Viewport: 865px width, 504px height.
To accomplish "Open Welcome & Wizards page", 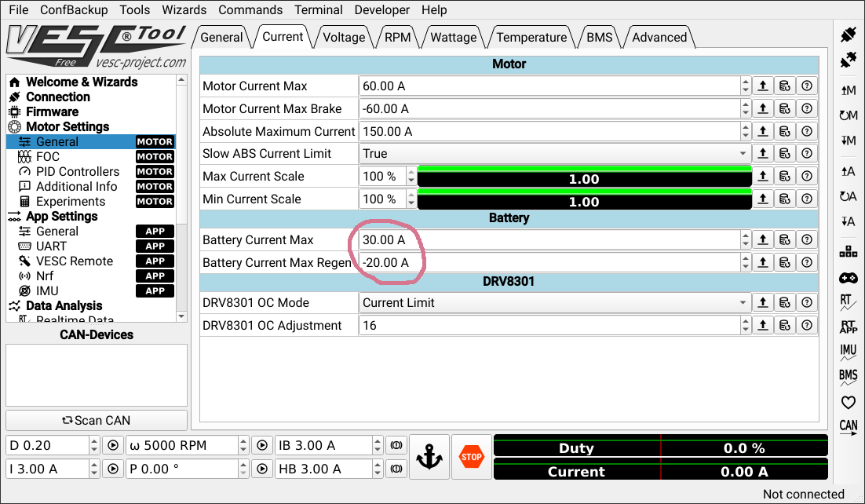I will point(82,82).
